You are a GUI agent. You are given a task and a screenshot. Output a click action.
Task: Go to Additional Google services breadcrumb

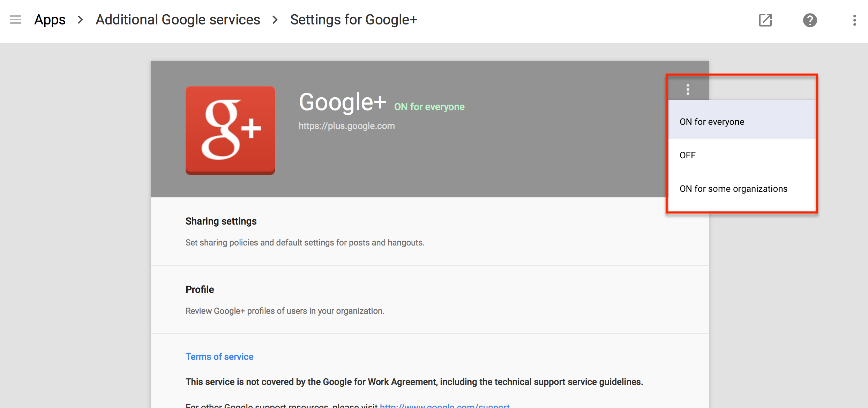(x=178, y=20)
